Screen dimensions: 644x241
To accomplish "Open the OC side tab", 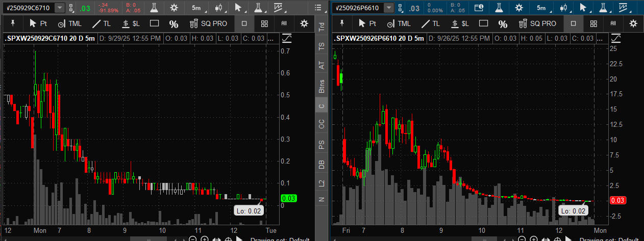I will coord(321,124).
